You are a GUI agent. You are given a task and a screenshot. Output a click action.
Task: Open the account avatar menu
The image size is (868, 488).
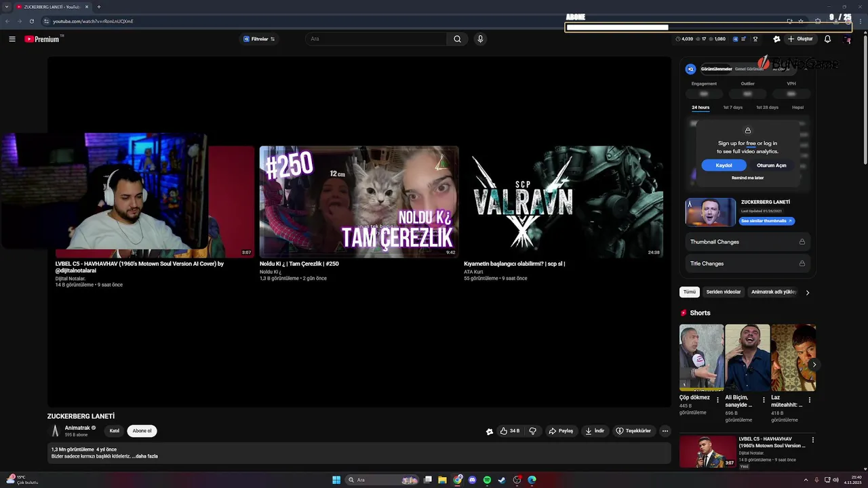(x=846, y=39)
